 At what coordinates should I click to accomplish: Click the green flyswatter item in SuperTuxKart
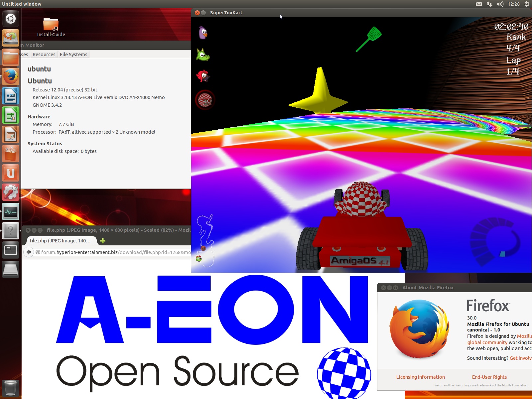click(x=369, y=39)
